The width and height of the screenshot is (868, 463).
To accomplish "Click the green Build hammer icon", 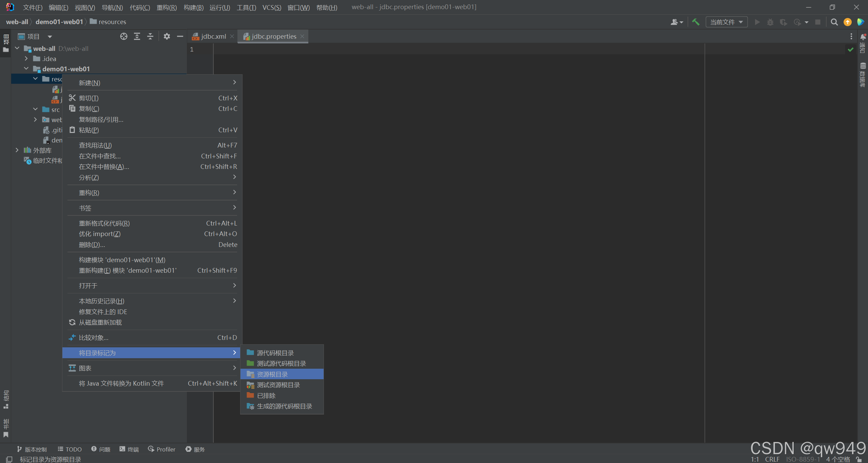I will [x=696, y=22].
